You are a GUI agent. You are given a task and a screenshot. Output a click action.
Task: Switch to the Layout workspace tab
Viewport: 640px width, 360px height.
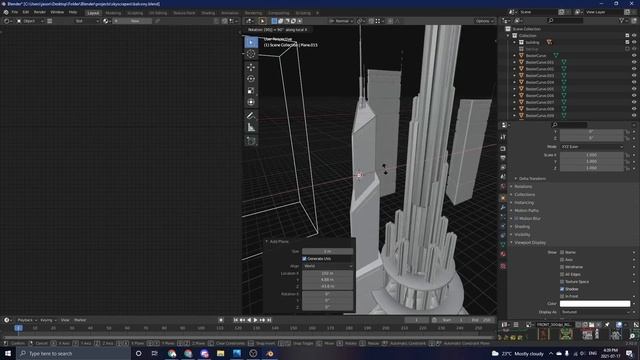93,13
